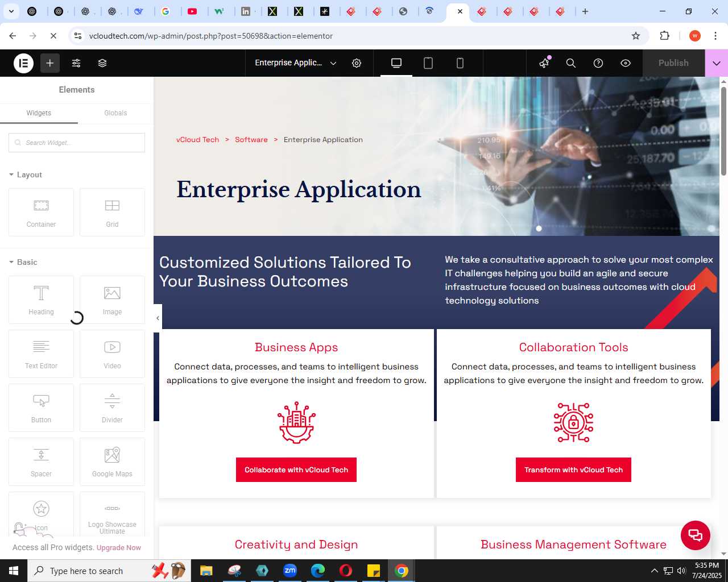Open the What's New megaphone icon
This screenshot has width=728, height=582.
(544, 63)
